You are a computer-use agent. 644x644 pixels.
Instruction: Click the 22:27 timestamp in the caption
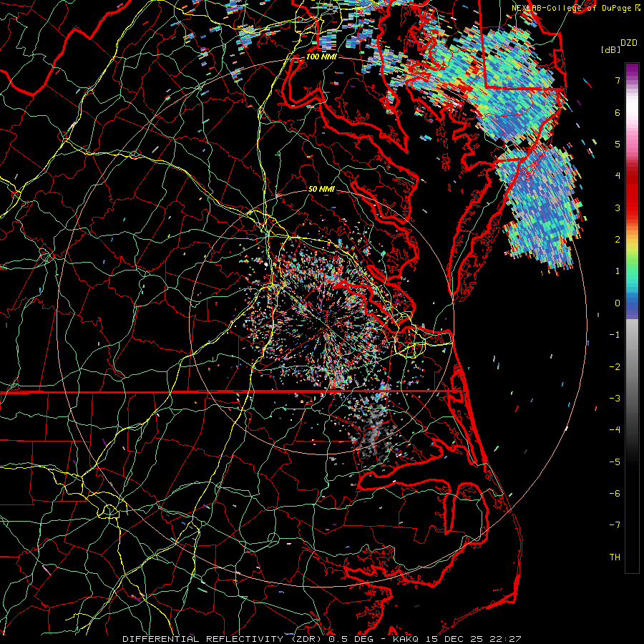coord(507,639)
